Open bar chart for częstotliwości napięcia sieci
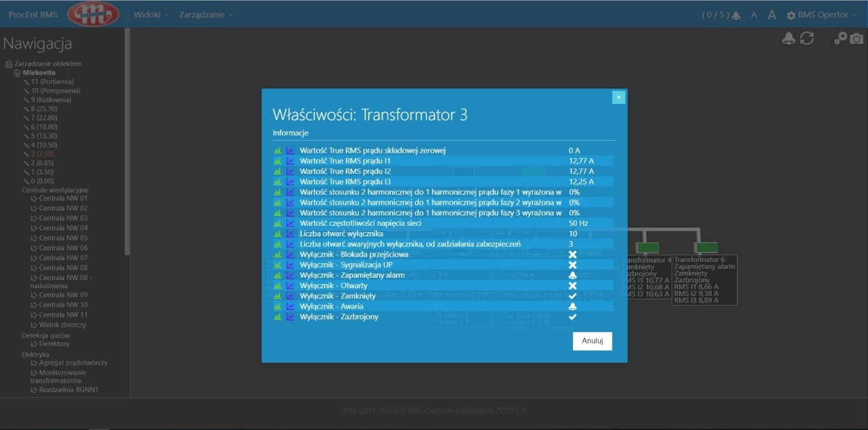This screenshot has width=868, height=430. click(x=278, y=223)
